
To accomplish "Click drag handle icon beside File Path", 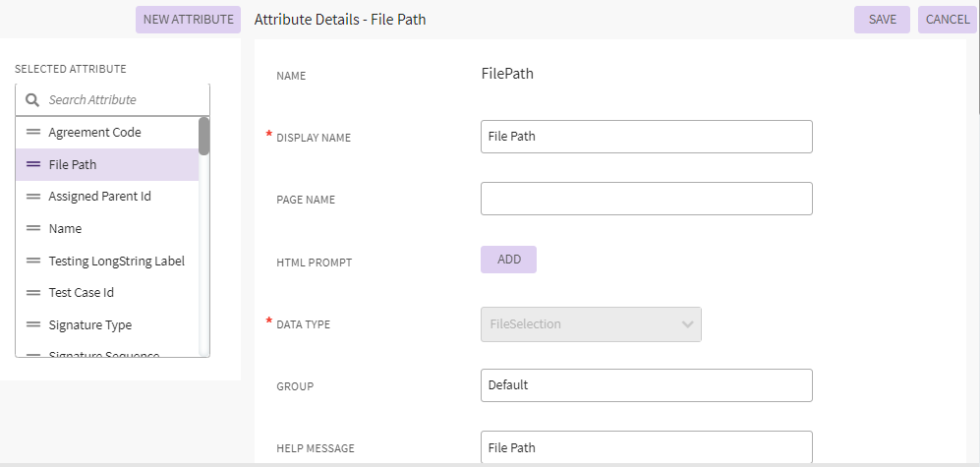I will point(33,164).
